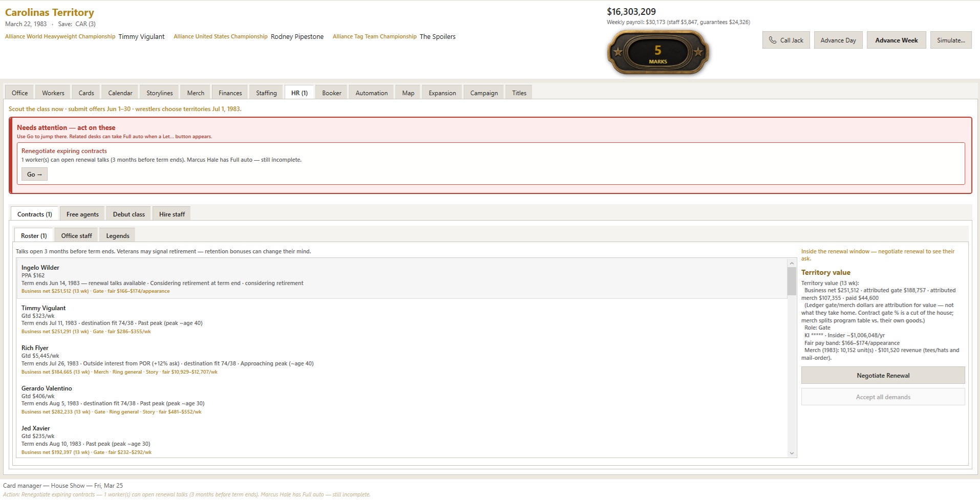Select Rich Flyer in the roster list
The image size is (980, 500).
pos(402,359)
